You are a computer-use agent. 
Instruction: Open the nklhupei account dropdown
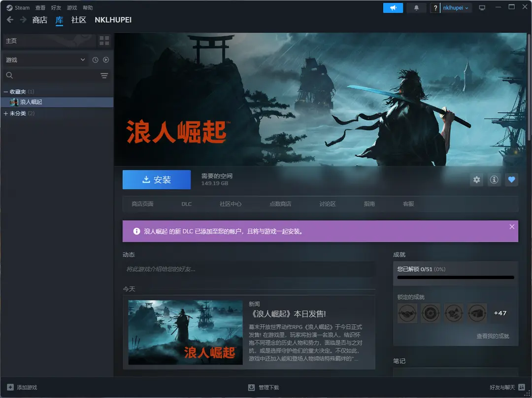tap(456, 8)
